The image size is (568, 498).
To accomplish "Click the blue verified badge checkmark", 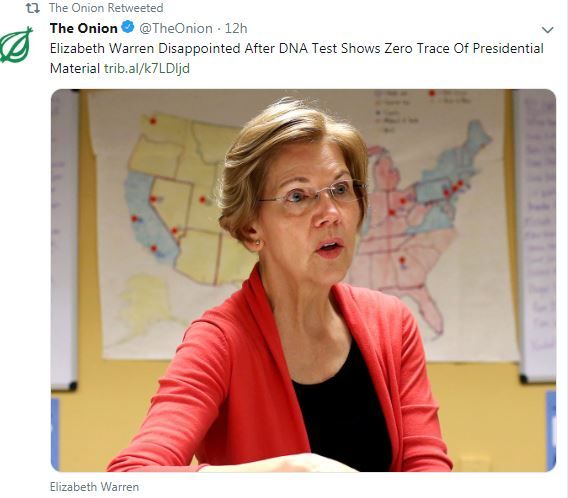I will coord(128,27).
